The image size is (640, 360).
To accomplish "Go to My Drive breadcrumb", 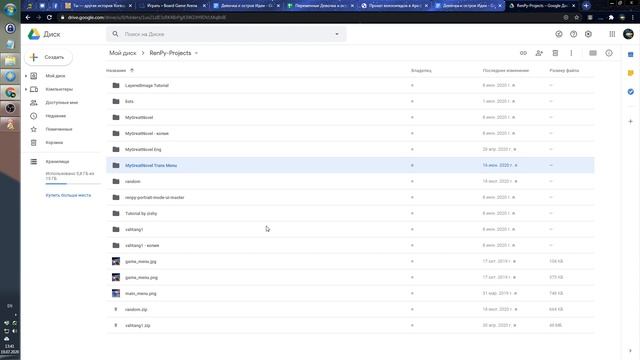I will click(122, 53).
